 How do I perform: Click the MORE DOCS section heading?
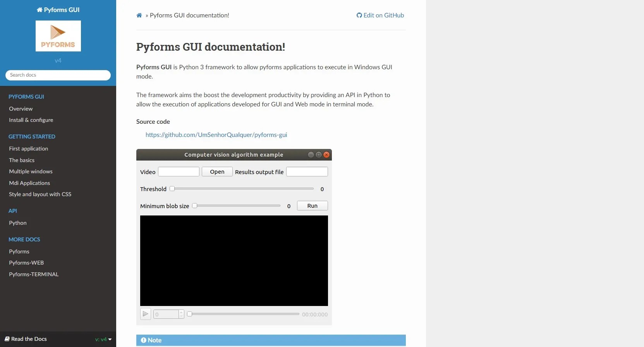pyautogui.click(x=24, y=239)
